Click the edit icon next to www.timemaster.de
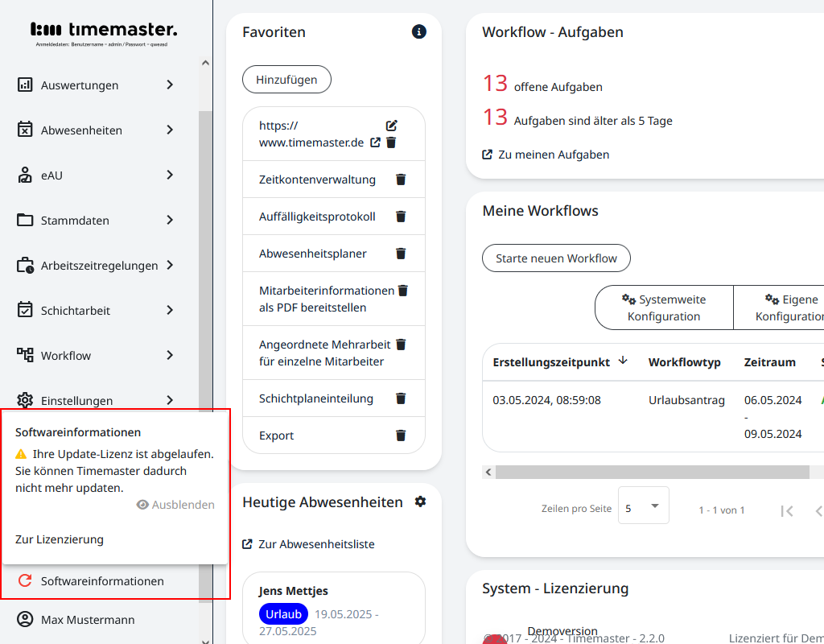 click(x=392, y=126)
